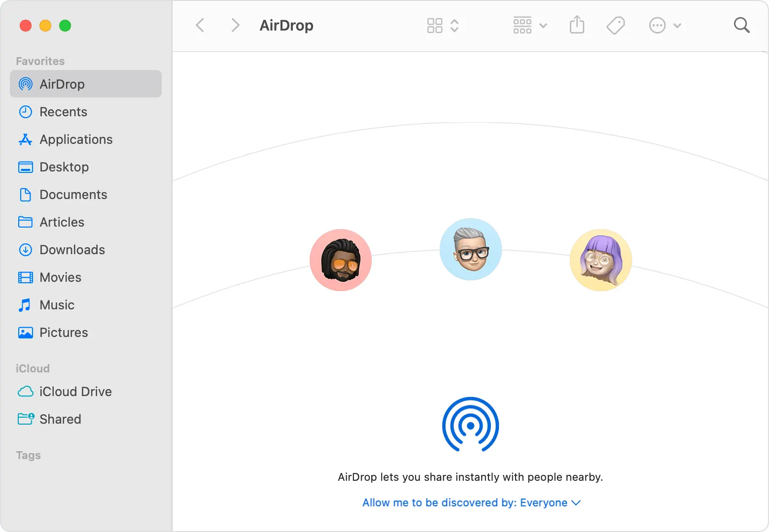Click the Downloads arrow icon
Viewport: 769px width, 532px height.
click(26, 250)
